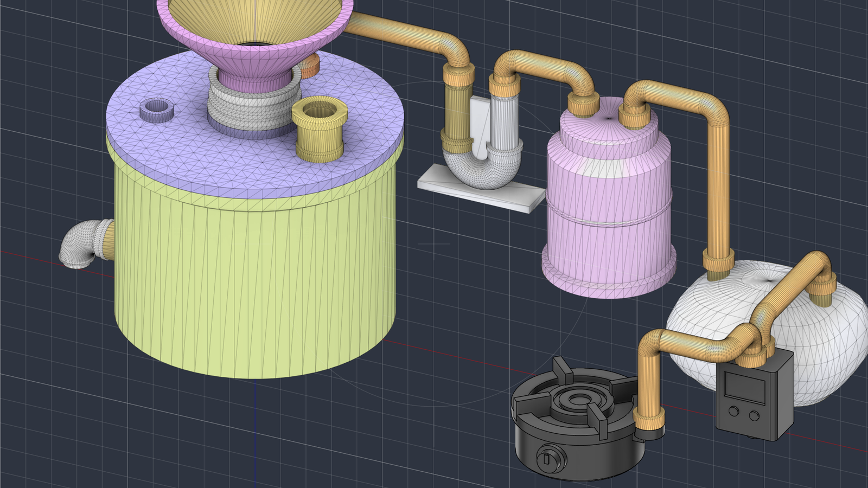Viewport: 868px width, 488px height.
Task: Click the right round button on the controller box
Action: [x=754, y=416]
